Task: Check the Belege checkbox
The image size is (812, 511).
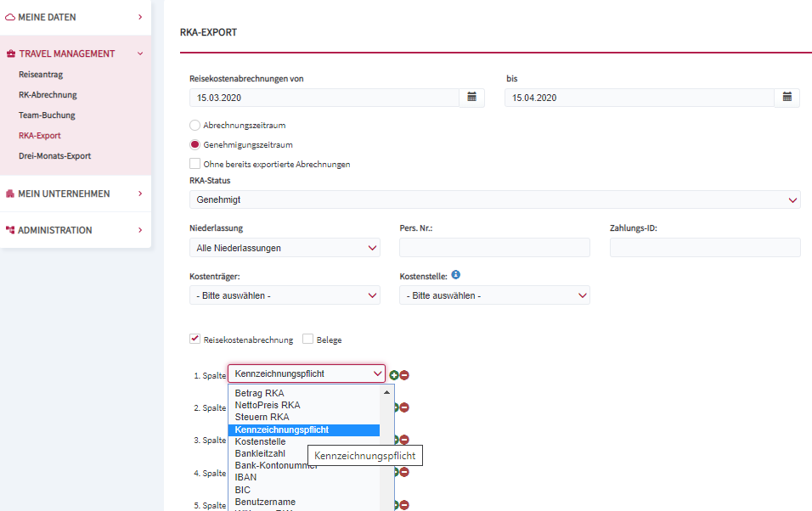Action: pyautogui.click(x=307, y=340)
